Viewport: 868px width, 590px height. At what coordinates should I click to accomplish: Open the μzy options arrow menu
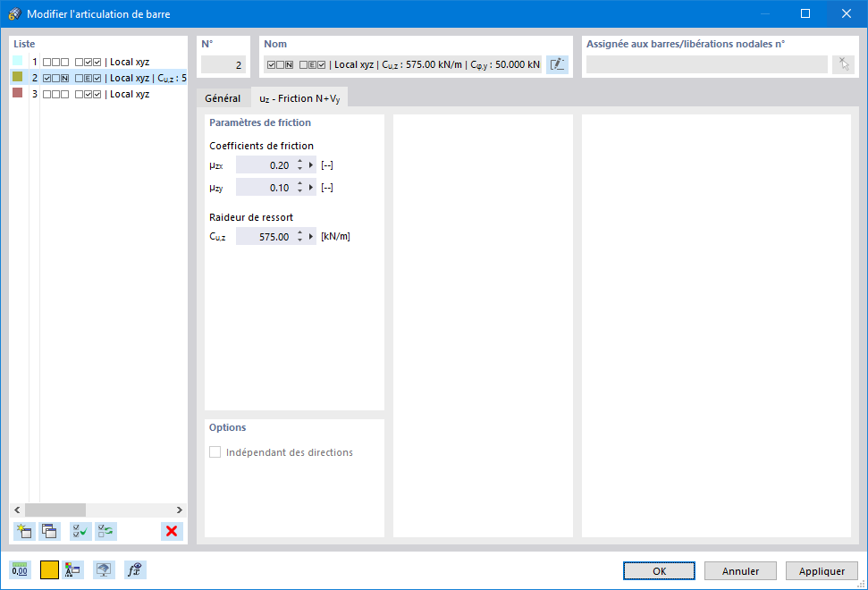tap(311, 188)
